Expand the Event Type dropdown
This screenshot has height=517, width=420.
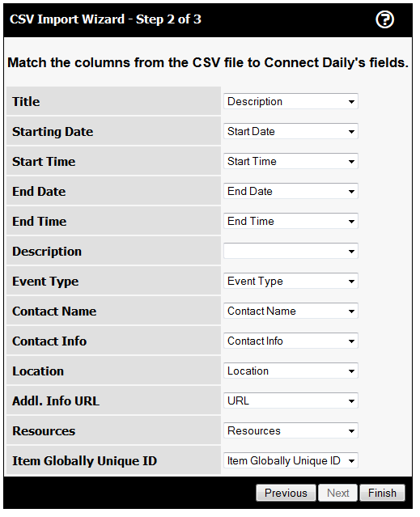point(291,281)
